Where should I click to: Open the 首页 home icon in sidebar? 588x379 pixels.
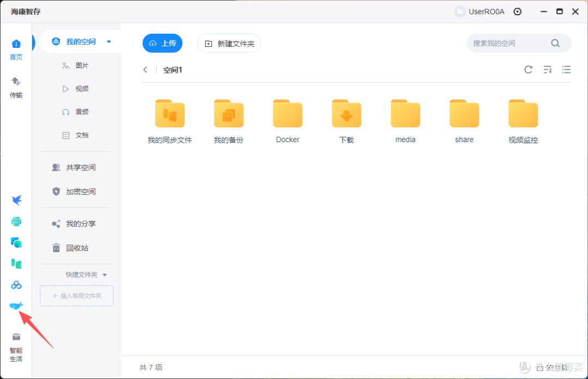click(x=16, y=49)
